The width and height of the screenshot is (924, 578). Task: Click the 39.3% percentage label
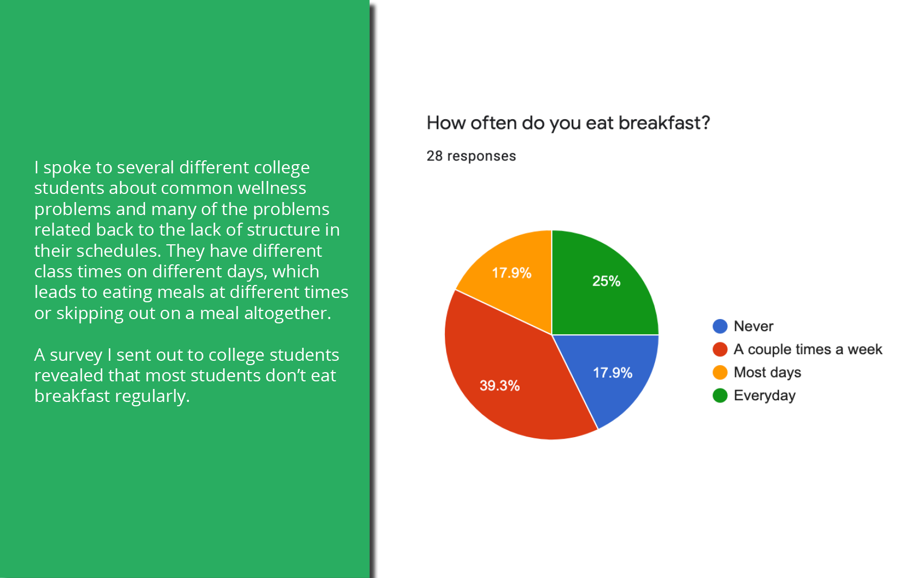click(500, 386)
